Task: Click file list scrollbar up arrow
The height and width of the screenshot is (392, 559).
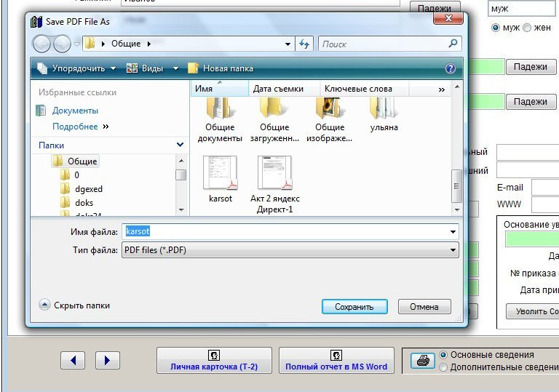Action: [x=456, y=87]
